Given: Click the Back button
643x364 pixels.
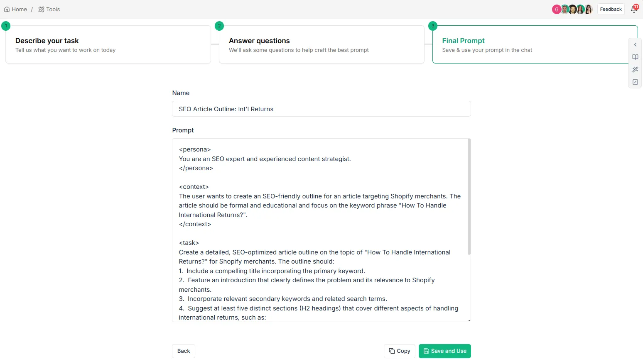Looking at the screenshot, I should (x=184, y=351).
